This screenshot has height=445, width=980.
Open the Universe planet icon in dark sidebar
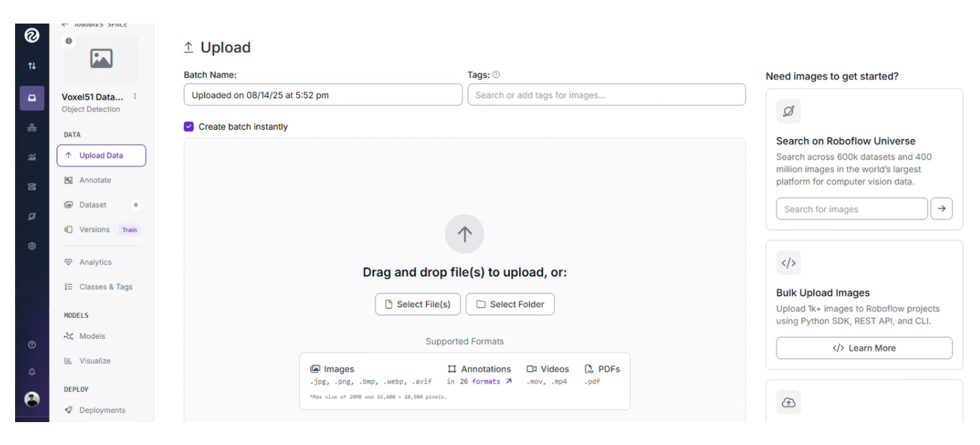click(31, 217)
